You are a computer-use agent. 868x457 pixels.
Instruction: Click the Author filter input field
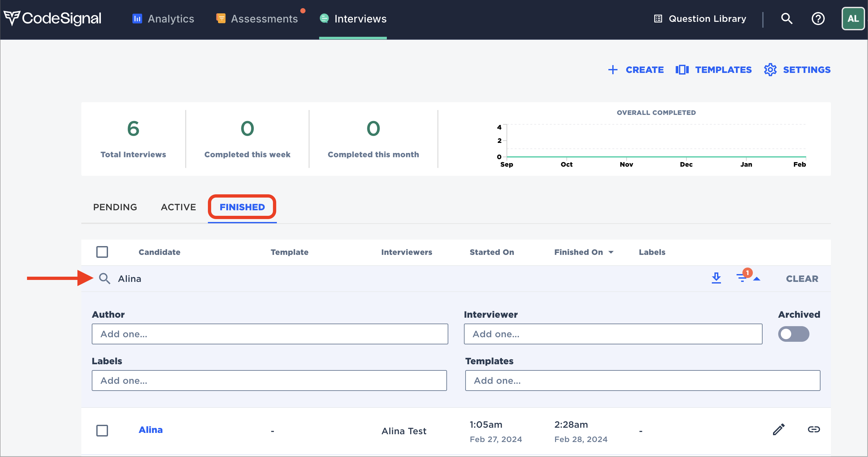pos(270,334)
